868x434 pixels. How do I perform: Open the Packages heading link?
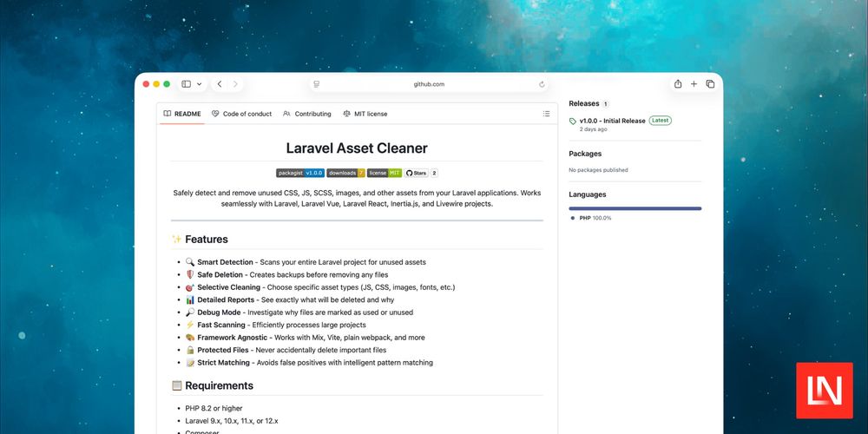585,154
